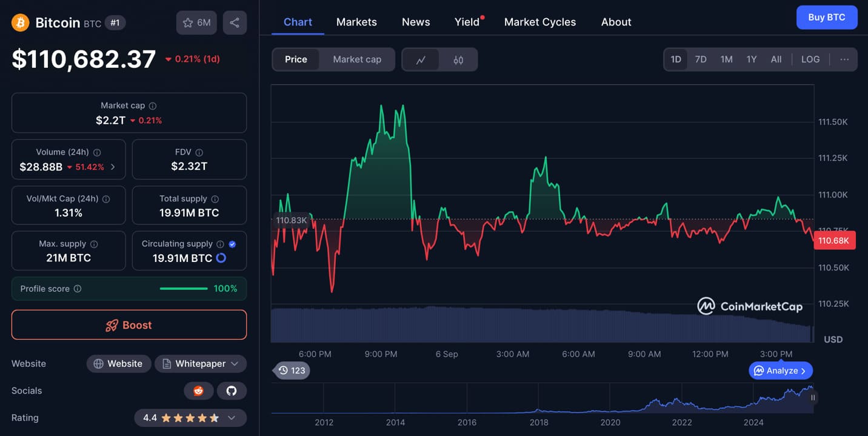This screenshot has height=436, width=868.
Task: Click the 123 history events badge
Action: pyautogui.click(x=292, y=370)
